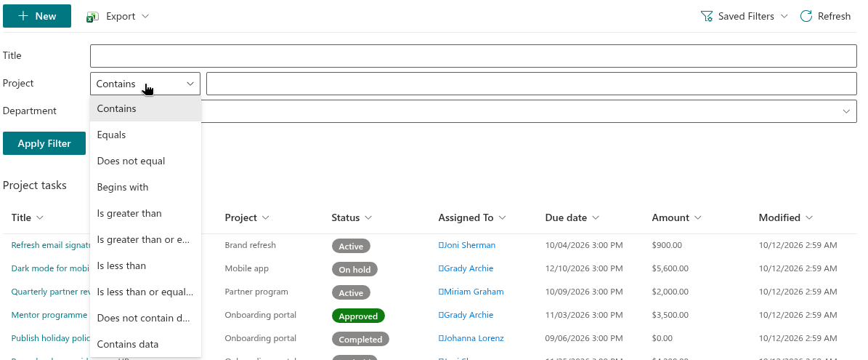This screenshot has height=360, width=868.
Task: Click the Completed status badge
Action: pos(360,339)
